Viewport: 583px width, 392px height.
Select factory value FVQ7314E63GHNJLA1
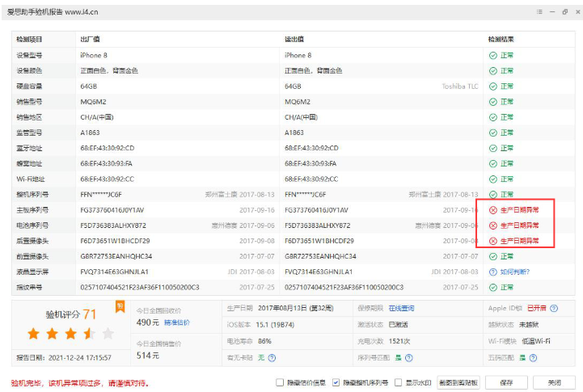114,272
